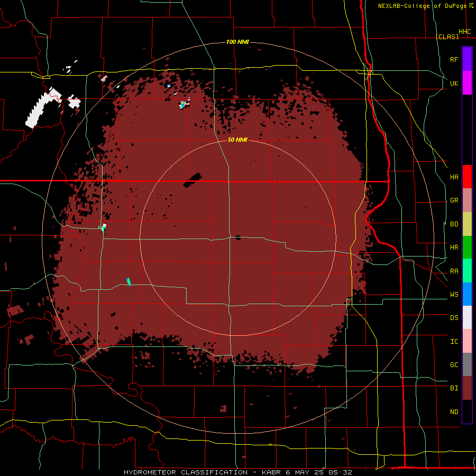Choose the BI dark red legend swatch
This screenshot has width=476, height=476.
click(x=467, y=388)
